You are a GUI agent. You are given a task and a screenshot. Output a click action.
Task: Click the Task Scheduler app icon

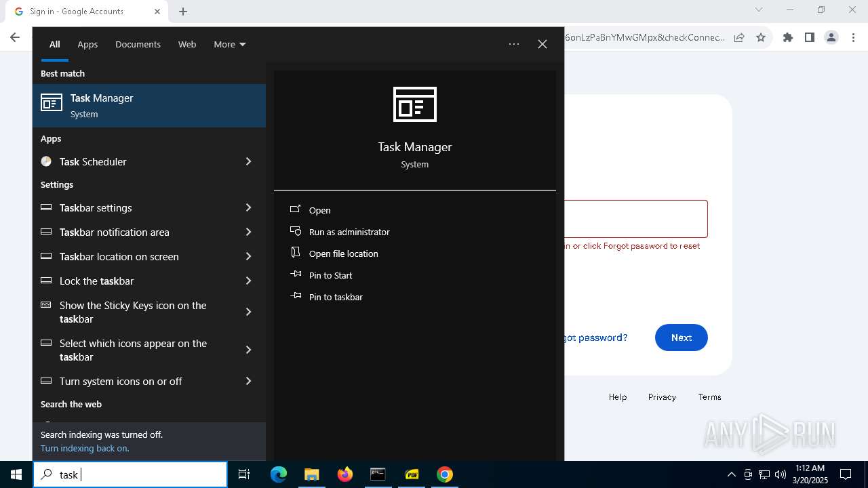(46, 161)
